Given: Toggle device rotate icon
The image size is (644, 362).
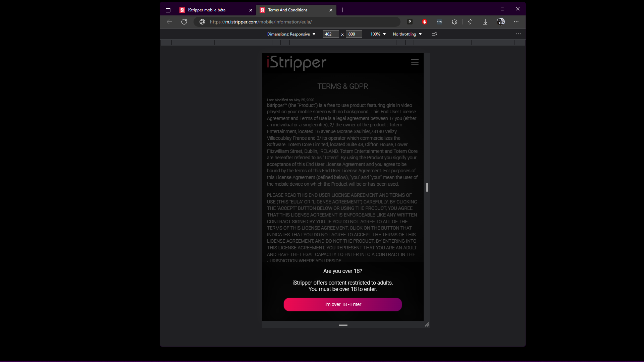Looking at the screenshot, I should click(x=434, y=34).
